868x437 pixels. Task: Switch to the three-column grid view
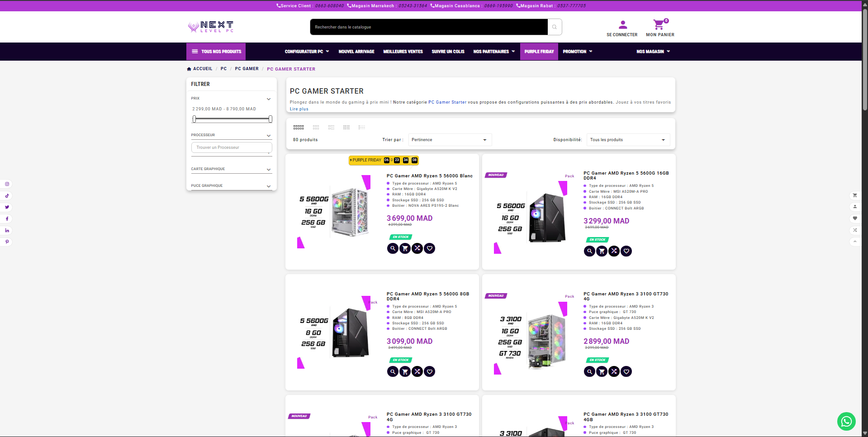pos(316,128)
